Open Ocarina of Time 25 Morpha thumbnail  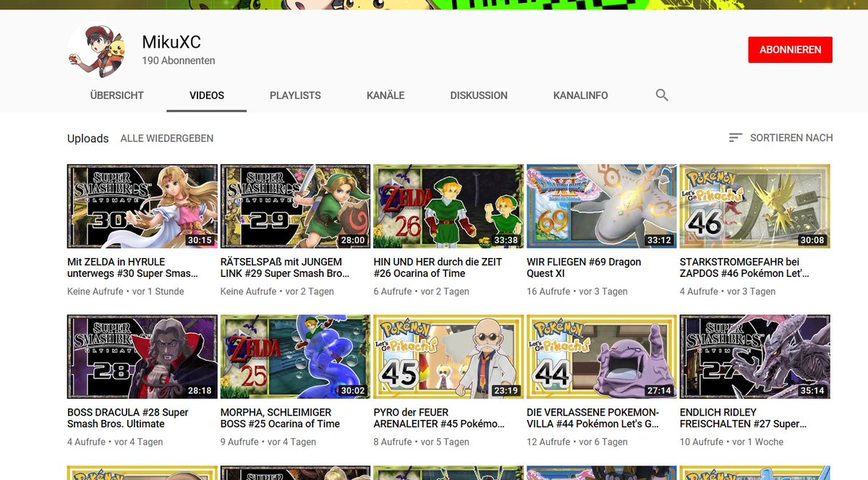(x=295, y=356)
